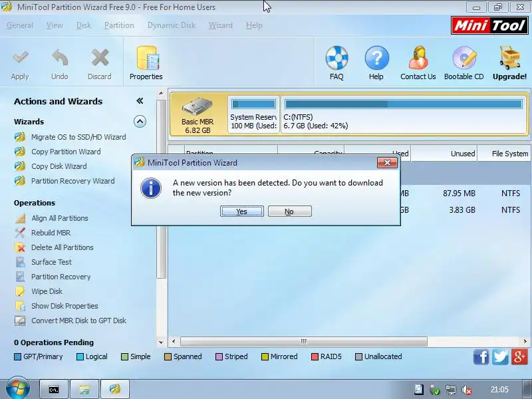Select Surface Test operation

(52, 262)
